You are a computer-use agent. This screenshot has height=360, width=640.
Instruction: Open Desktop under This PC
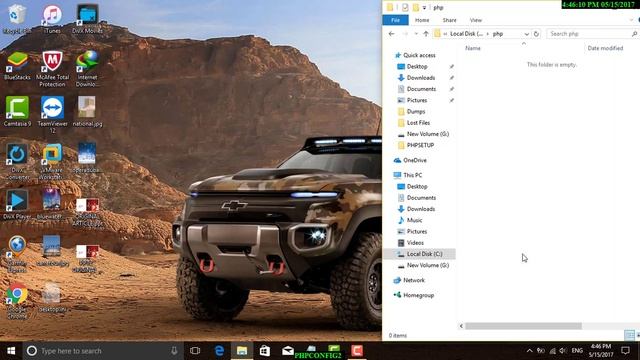[x=417, y=187]
